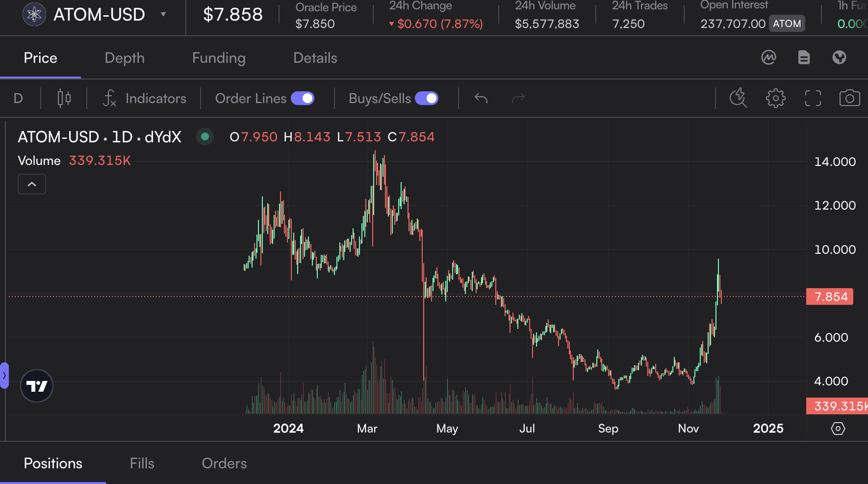Collapse the chart legend with chevron
This screenshot has height=484, width=868.
(x=32, y=184)
